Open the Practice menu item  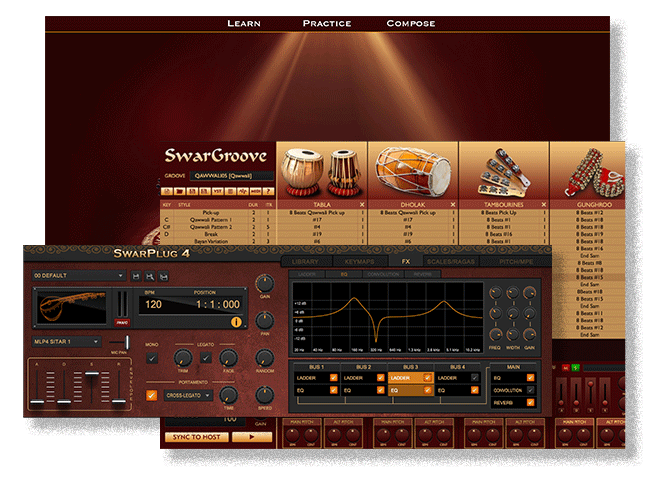click(327, 23)
